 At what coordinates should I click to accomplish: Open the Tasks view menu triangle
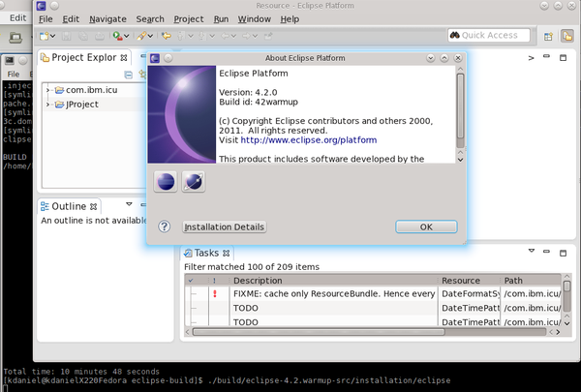[532, 251]
